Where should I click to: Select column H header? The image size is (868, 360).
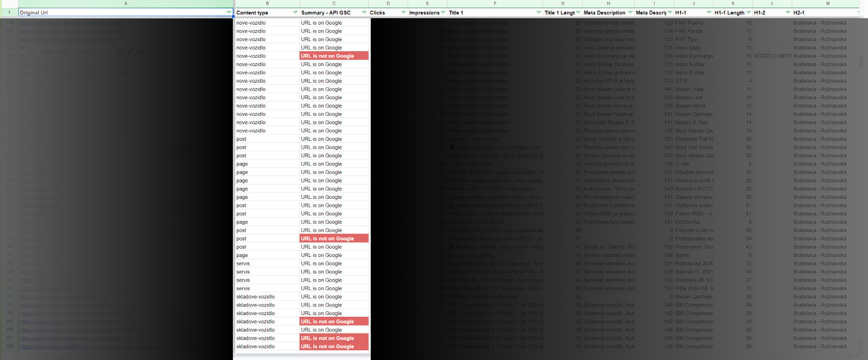click(608, 3)
